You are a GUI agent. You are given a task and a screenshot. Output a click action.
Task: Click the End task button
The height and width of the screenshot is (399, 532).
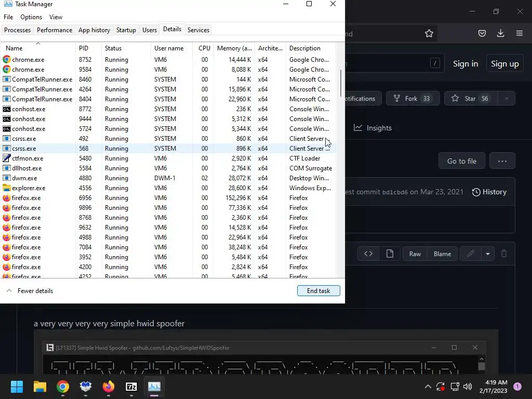318,291
